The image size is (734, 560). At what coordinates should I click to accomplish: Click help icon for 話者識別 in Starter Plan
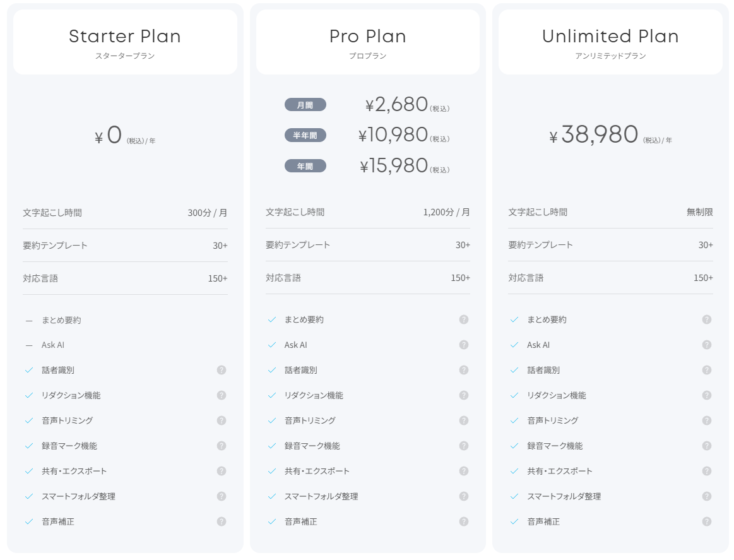pos(222,370)
